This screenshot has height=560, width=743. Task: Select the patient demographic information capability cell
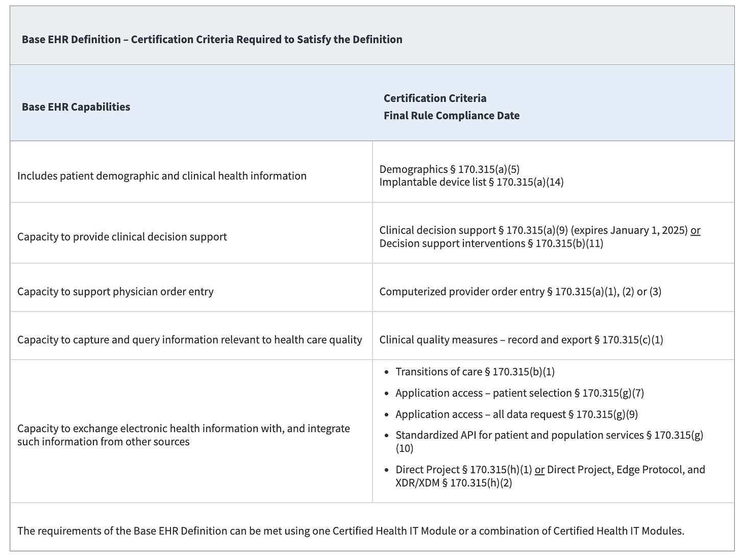click(162, 175)
